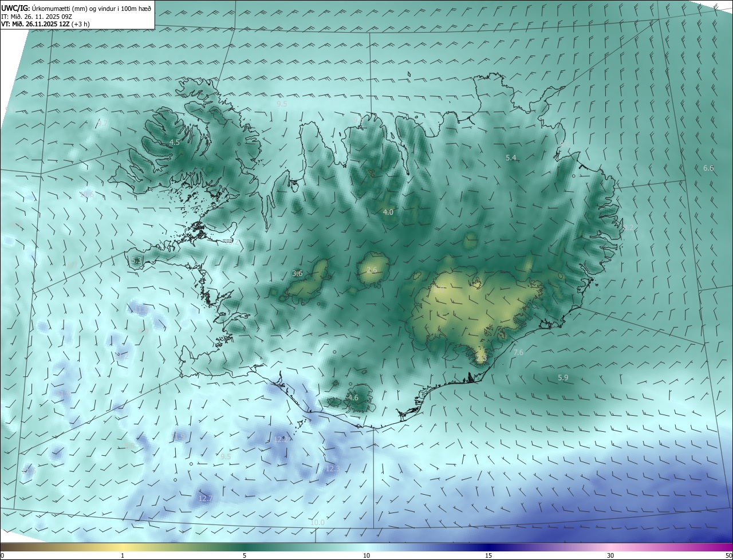Pick the 3.6 value label by the glacier
This screenshot has width=733, height=560.
click(297, 273)
